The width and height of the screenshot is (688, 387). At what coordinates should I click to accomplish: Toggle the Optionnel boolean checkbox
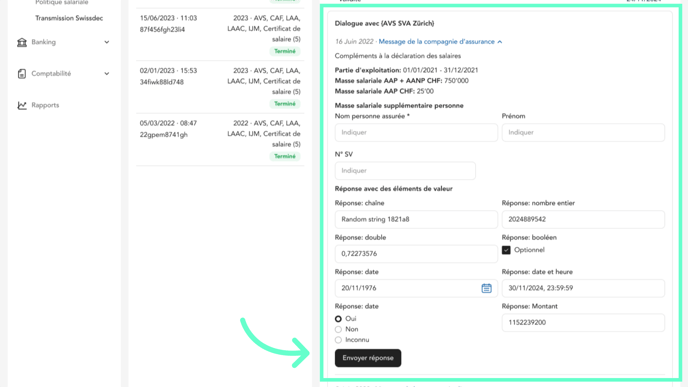coord(506,250)
